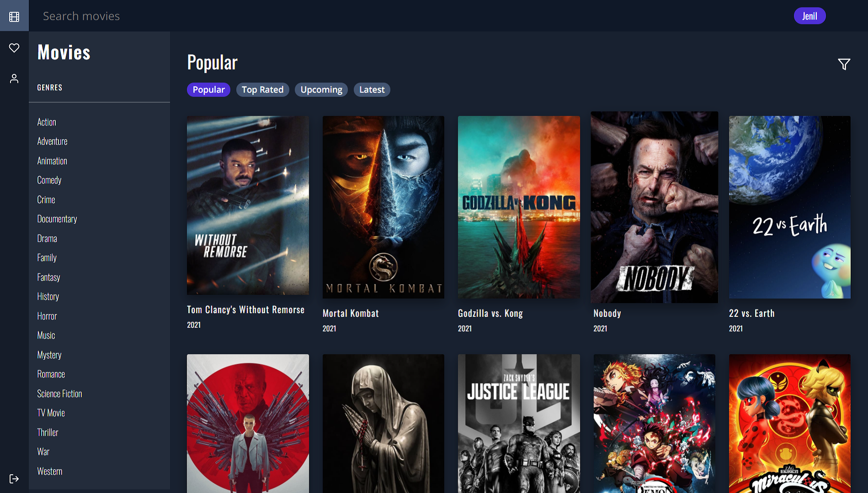
Task: Browse the Animation genre
Action: (x=52, y=161)
